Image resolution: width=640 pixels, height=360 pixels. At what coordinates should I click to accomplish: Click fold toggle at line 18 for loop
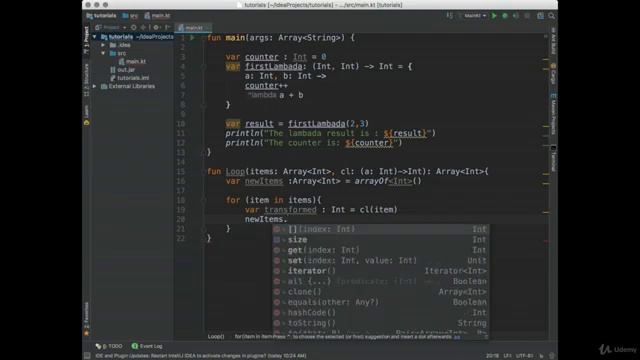(x=203, y=200)
